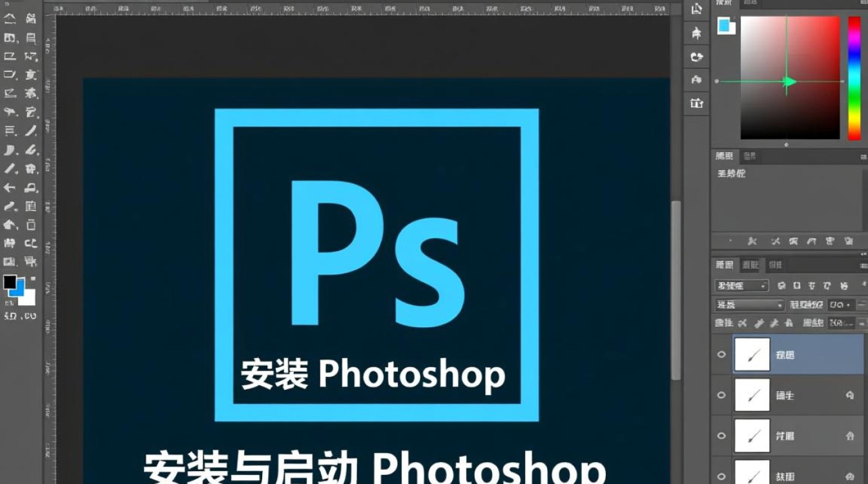The width and height of the screenshot is (868, 484).
Task: Switch to the third tab of the Layers panel group
Action: [x=776, y=265]
